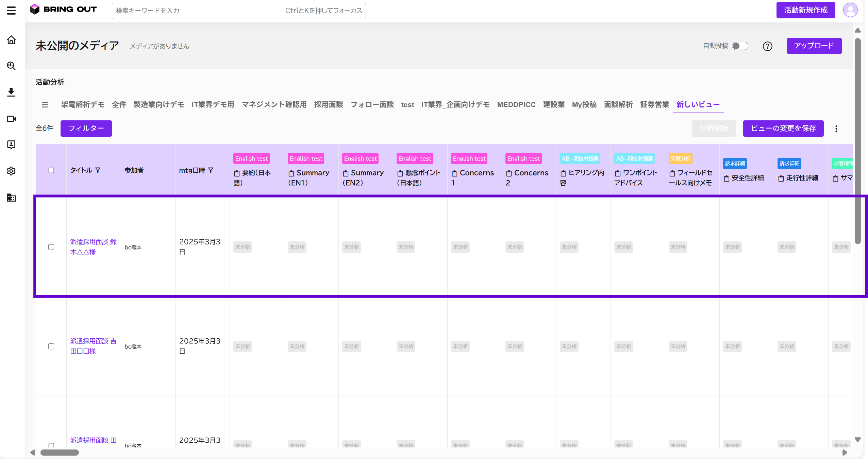Open the analytics search sidebar icon

[x=11, y=66]
